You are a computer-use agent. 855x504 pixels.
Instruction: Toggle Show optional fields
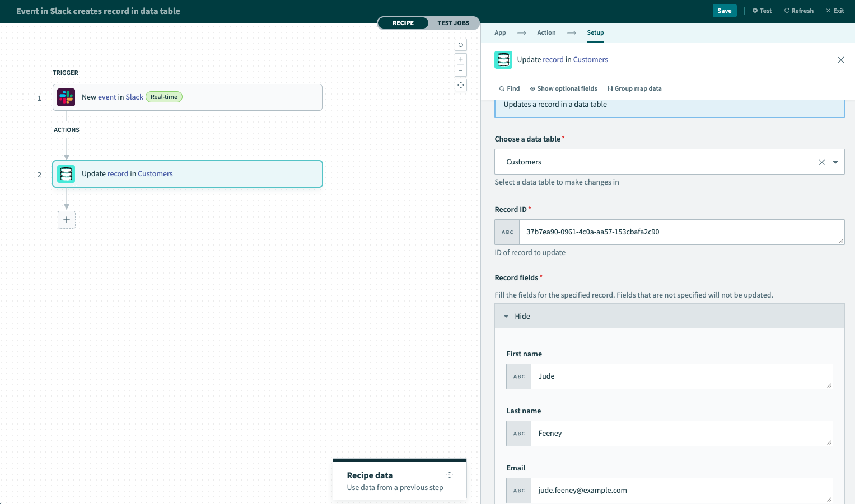click(563, 88)
